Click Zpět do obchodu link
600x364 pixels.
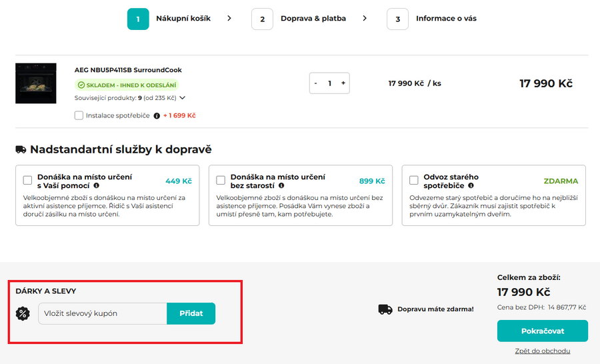tap(542, 351)
